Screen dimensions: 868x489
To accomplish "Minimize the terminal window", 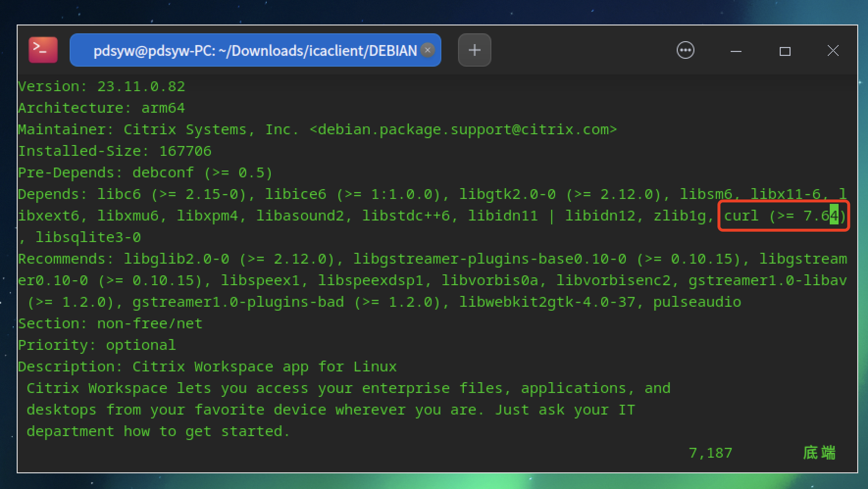I will click(x=736, y=51).
